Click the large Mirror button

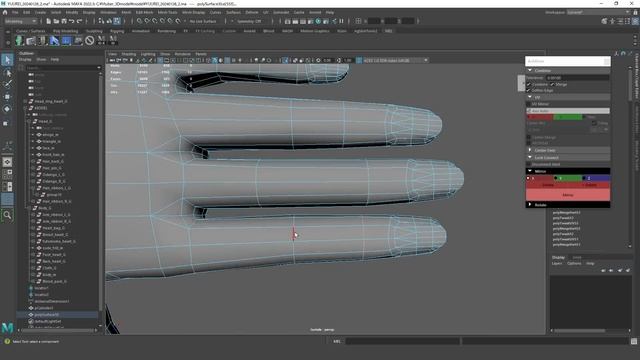[568, 195]
